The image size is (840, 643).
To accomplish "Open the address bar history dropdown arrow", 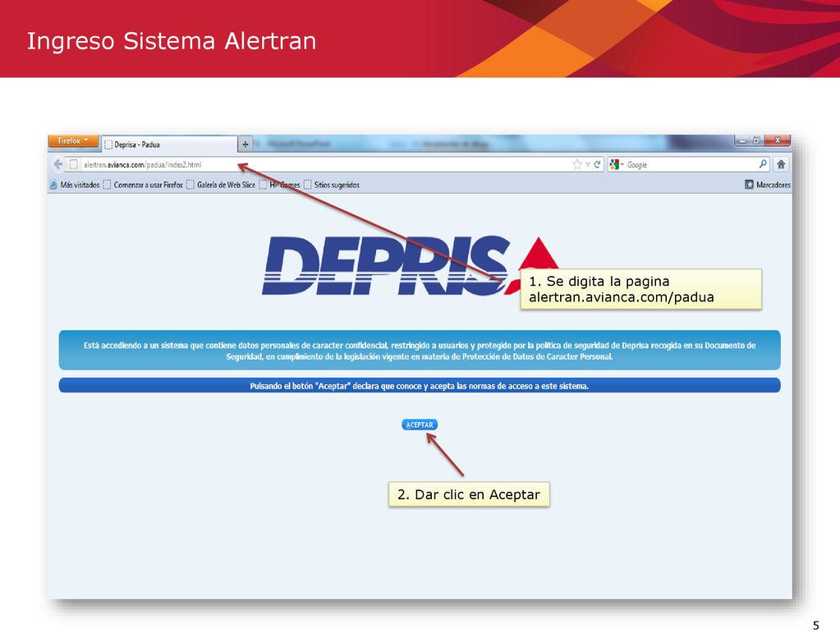I will (588, 164).
